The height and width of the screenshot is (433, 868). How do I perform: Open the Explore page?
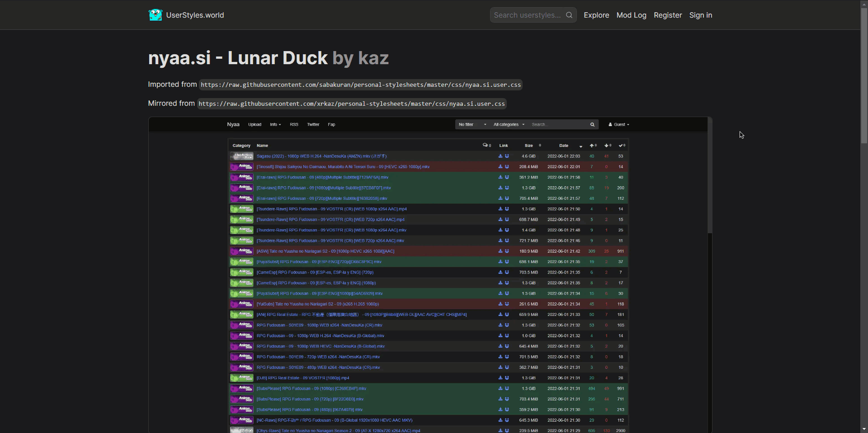click(x=596, y=15)
